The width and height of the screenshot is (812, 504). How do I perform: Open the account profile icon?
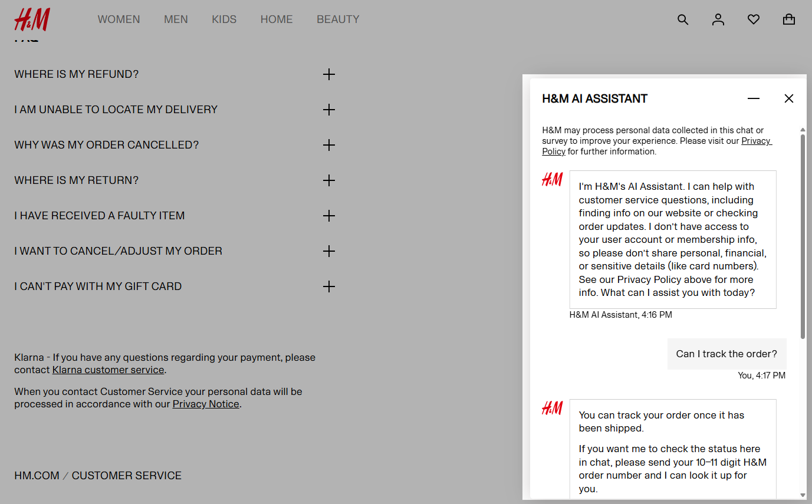coord(718,19)
